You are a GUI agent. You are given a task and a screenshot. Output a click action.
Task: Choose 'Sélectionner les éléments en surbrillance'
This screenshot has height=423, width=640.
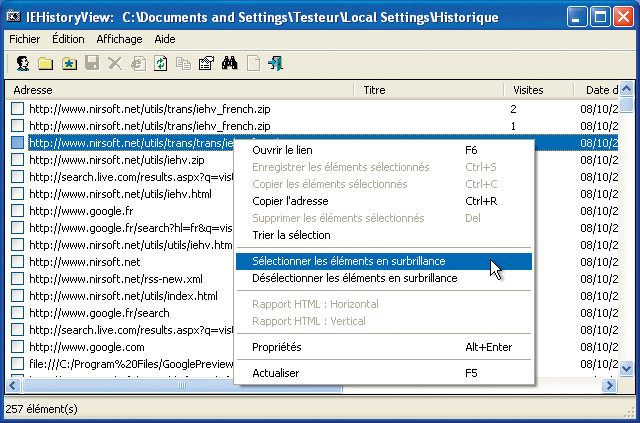coord(349,261)
